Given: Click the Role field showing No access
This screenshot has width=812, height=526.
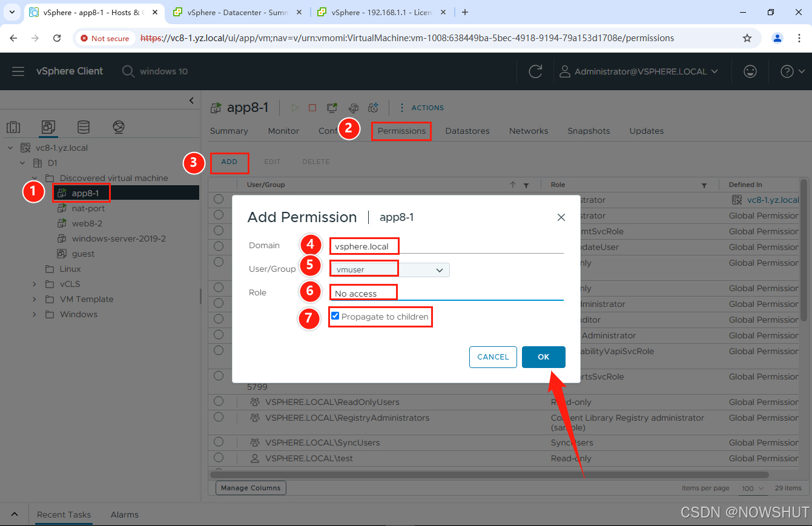Looking at the screenshot, I should [x=446, y=293].
